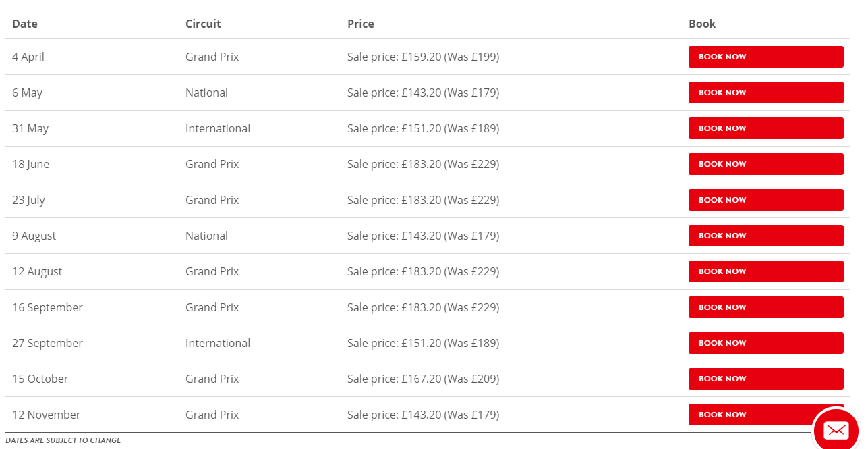868x449 pixels.
Task: Book the 4 April Grand Prix session
Action: tap(765, 57)
